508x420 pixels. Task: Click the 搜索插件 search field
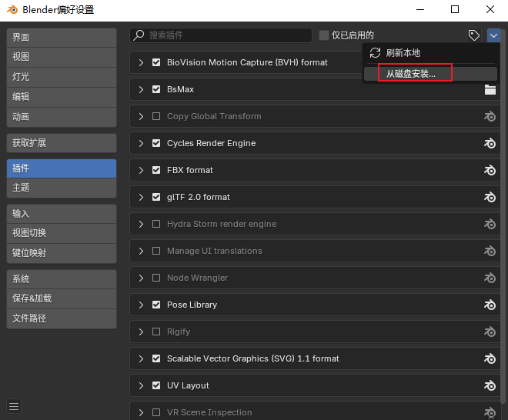(x=221, y=35)
